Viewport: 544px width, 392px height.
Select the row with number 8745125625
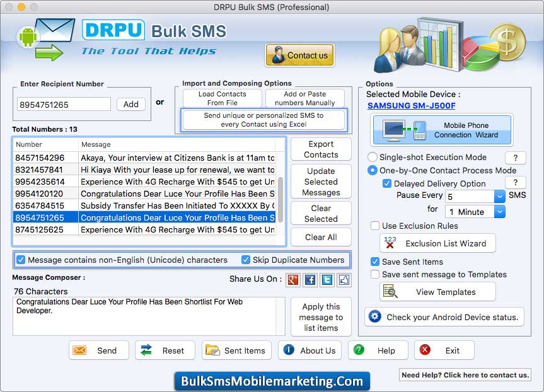click(x=144, y=229)
